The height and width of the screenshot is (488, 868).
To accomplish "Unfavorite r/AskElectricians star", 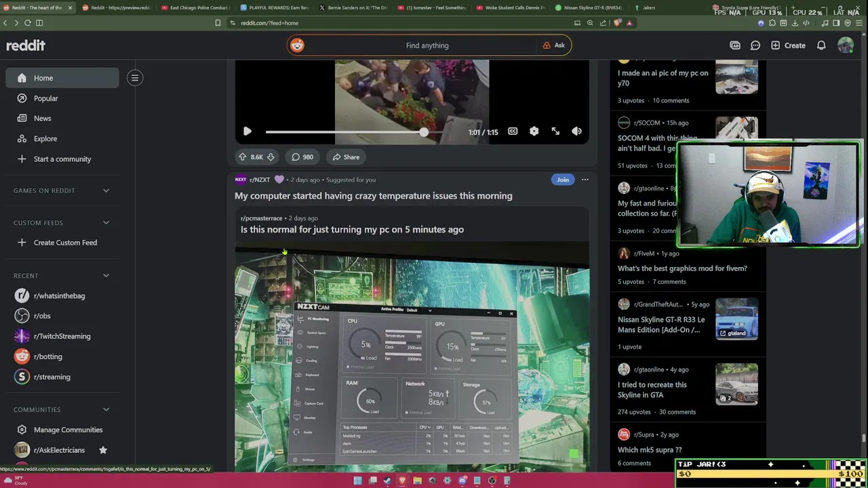I will coord(103,450).
